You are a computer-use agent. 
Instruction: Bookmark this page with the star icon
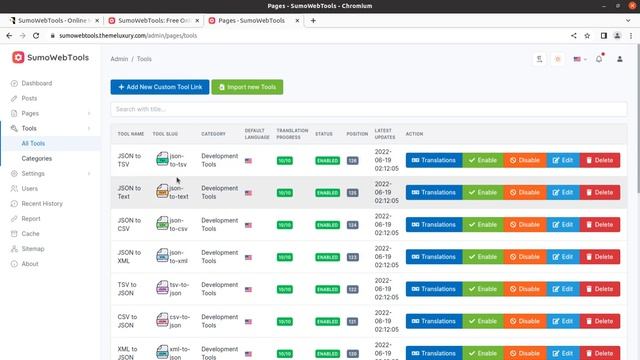tap(587, 36)
